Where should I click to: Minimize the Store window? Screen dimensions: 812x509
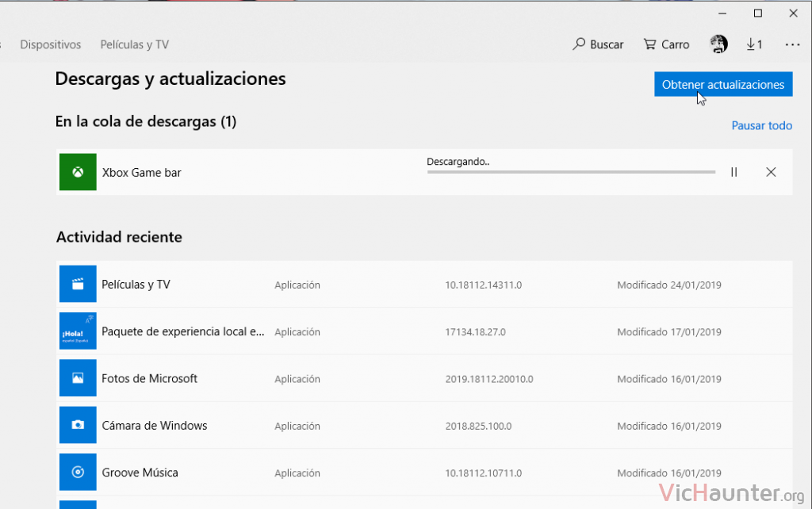pyautogui.click(x=722, y=13)
